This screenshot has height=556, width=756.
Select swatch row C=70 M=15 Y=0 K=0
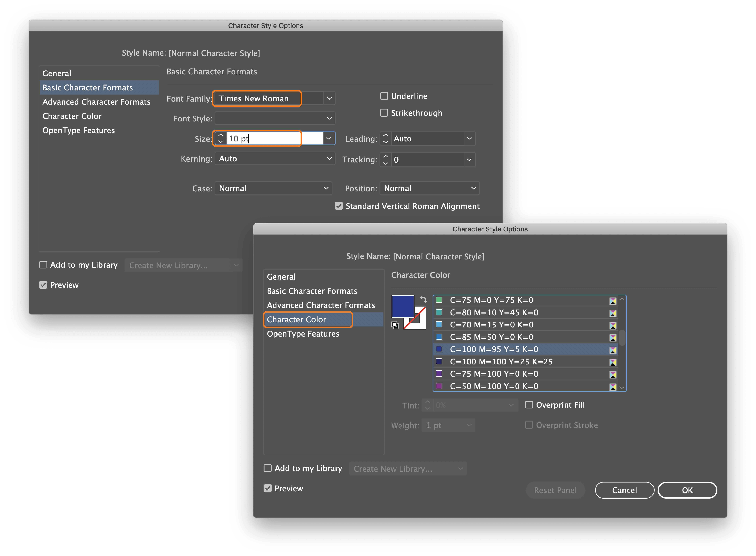526,325
